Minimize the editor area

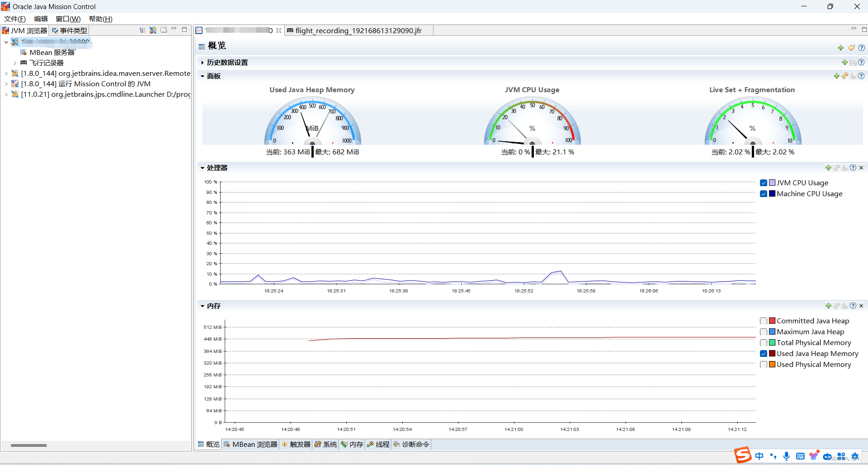(x=854, y=29)
